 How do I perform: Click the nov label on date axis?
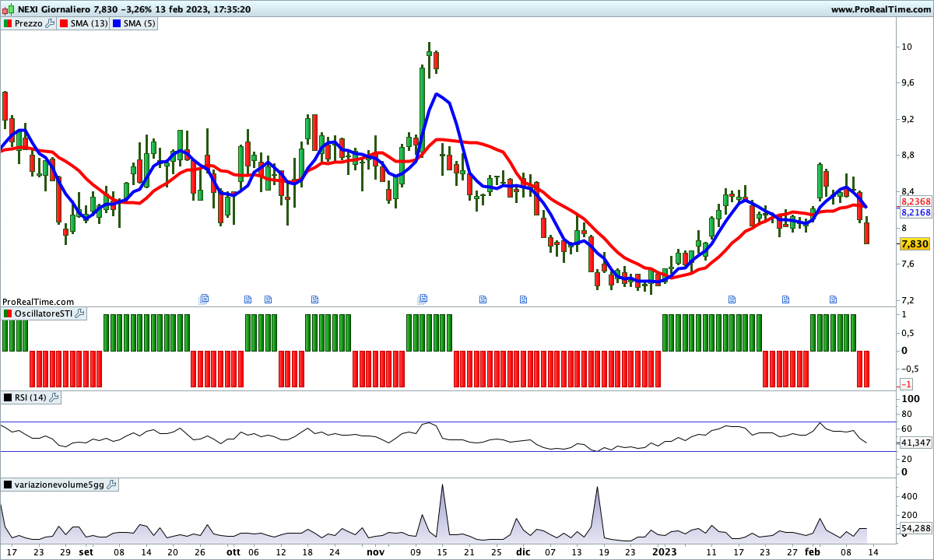tap(376, 551)
